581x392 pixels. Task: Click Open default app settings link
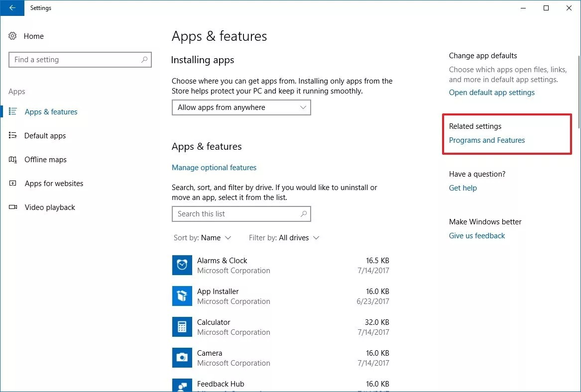point(492,93)
